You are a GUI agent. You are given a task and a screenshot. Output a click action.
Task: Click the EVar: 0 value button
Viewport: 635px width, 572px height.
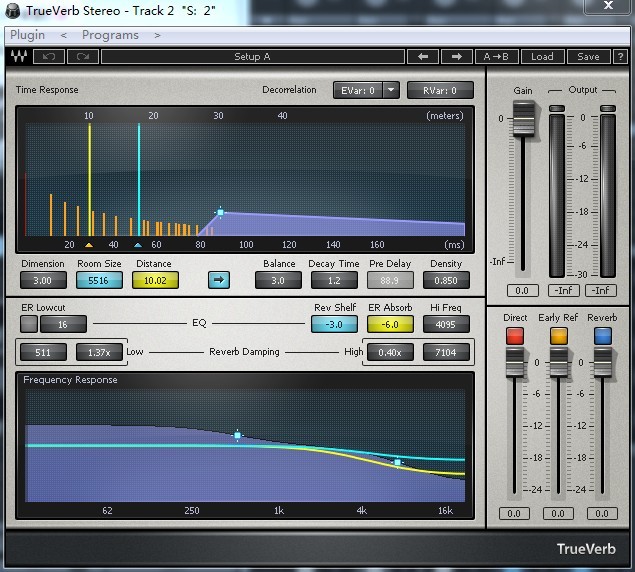[x=358, y=90]
